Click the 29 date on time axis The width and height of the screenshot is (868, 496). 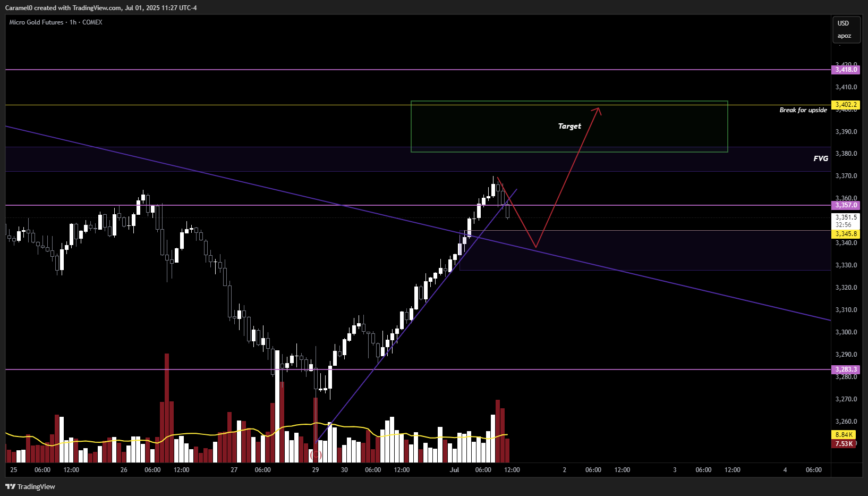(316, 470)
